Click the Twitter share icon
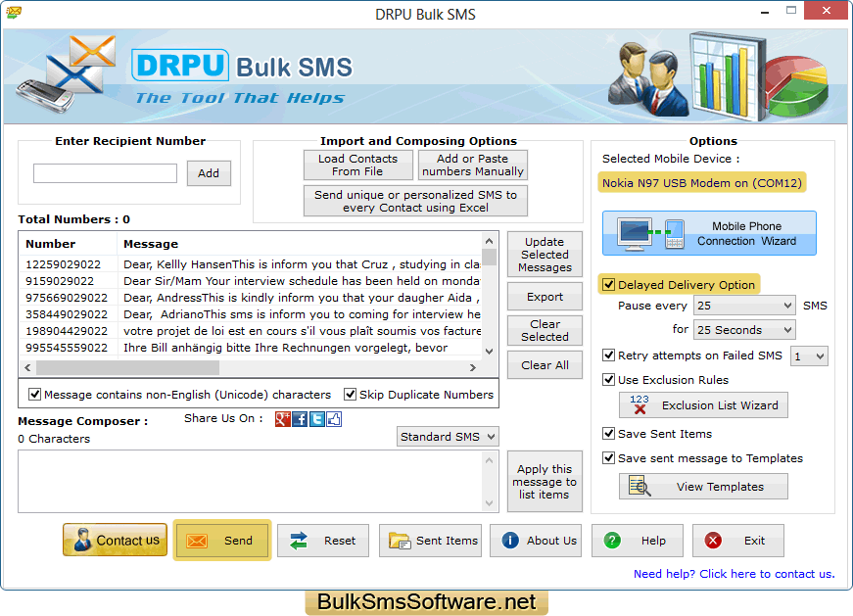 (316, 419)
